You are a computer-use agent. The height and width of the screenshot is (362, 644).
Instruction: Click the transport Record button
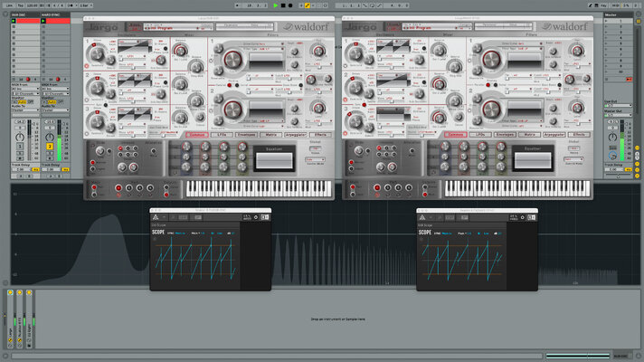tap(290, 5)
